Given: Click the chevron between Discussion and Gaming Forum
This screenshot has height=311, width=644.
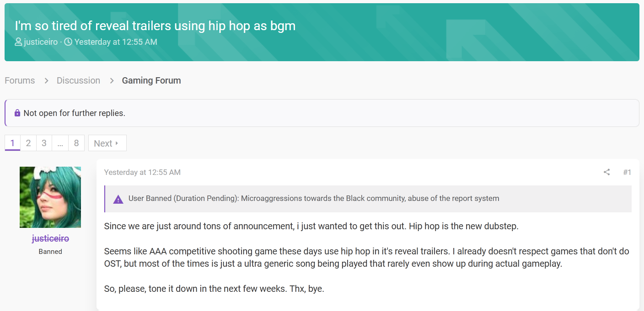Looking at the screenshot, I should tap(112, 80).
